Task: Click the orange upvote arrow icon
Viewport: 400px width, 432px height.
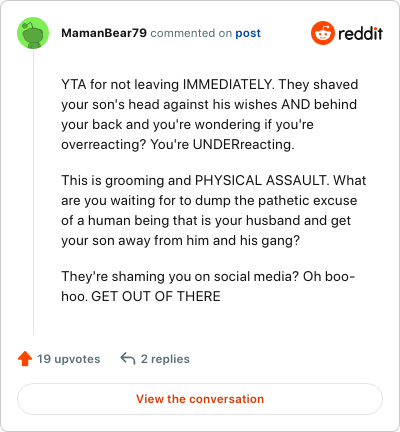Action: [x=25, y=359]
